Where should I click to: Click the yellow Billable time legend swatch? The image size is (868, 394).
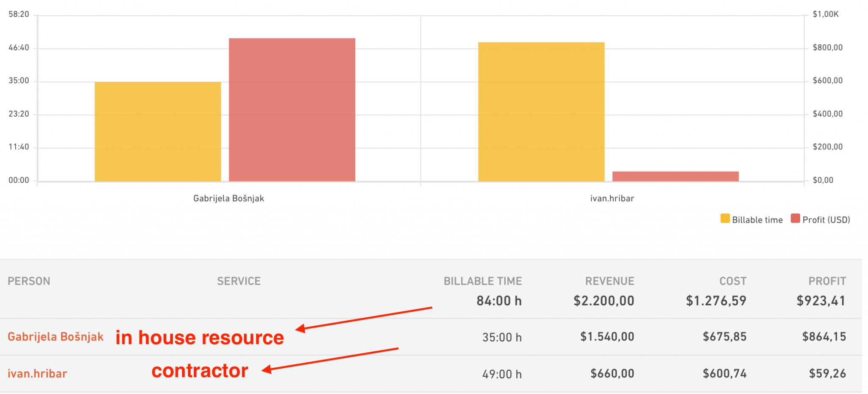coord(725,219)
